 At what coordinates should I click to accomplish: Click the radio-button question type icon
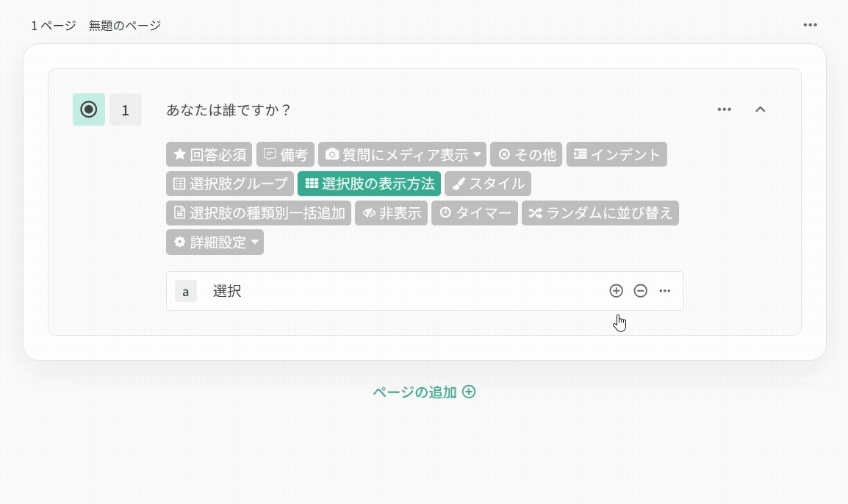tap(89, 109)
